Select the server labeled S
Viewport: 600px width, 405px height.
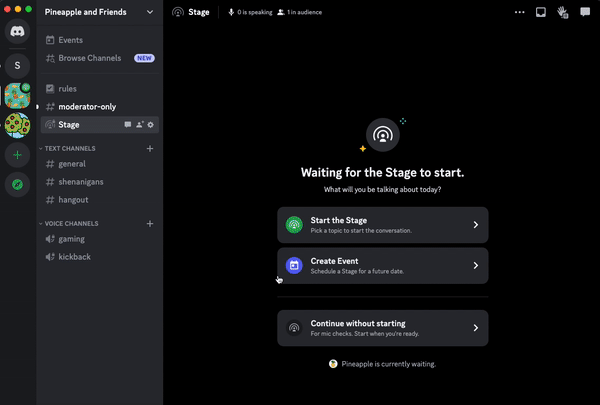coord(17,65)
